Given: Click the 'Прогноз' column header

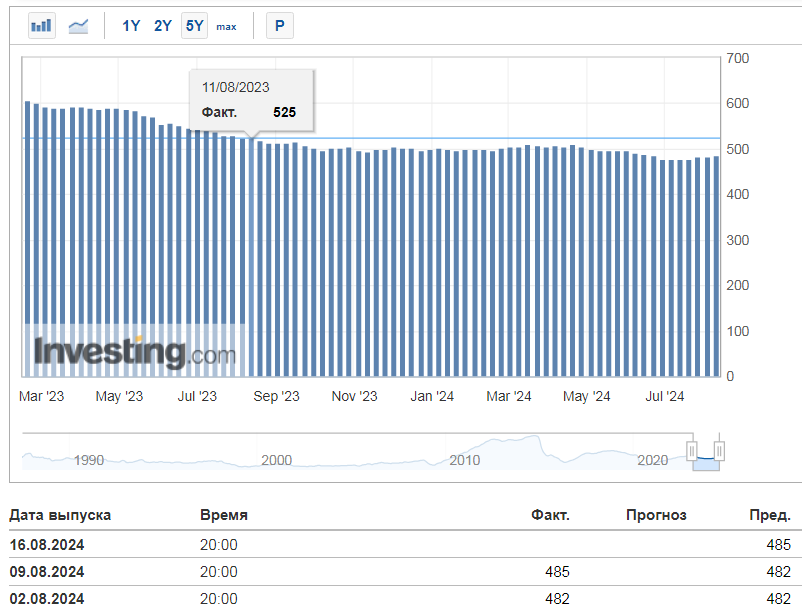Looking at the screenshot, I should (x=656, y=515).
